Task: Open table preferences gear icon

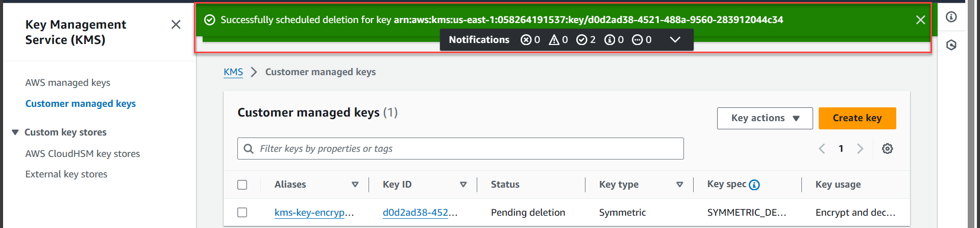Action: [888, 149]
